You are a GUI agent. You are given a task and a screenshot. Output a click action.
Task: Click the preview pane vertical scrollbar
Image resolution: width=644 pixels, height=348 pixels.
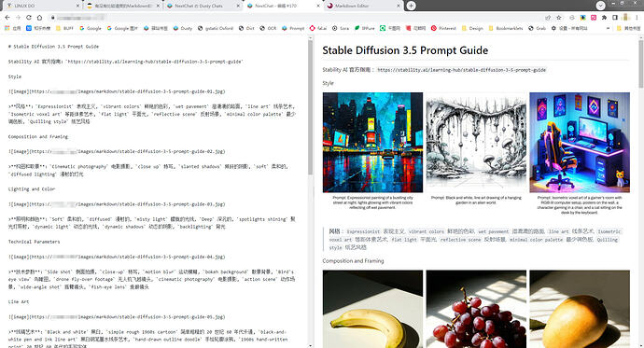(x=640, y=63)
